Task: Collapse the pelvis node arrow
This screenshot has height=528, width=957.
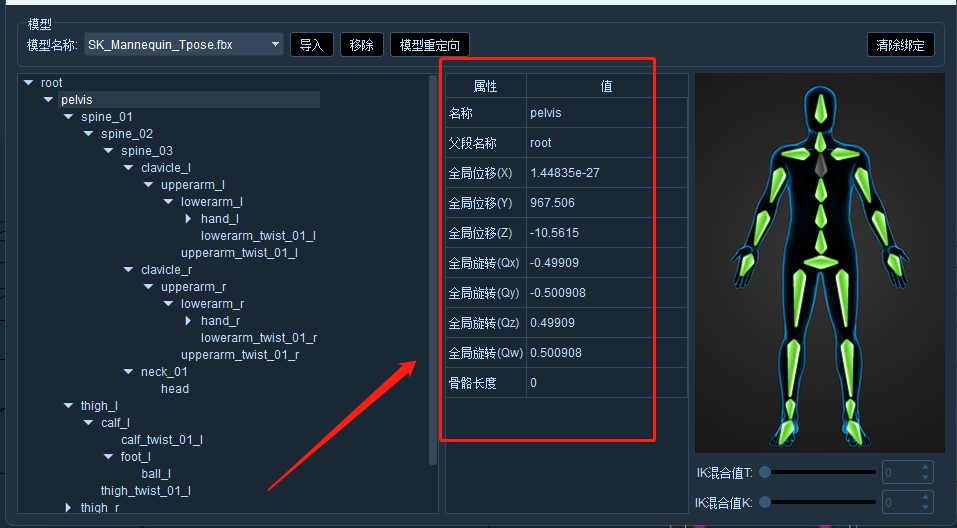Action: pos(49,99)
